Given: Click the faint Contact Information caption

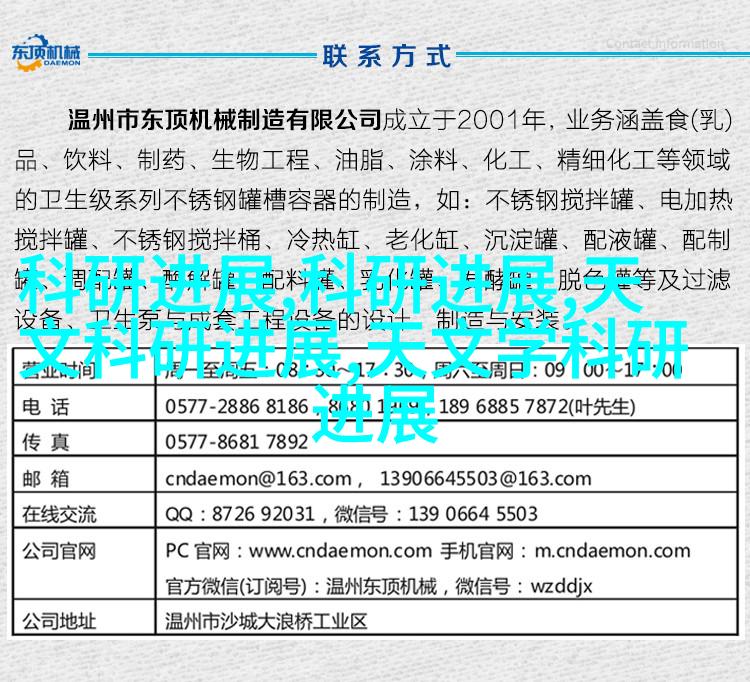Looking at the screenshot, I should [665, 44].
